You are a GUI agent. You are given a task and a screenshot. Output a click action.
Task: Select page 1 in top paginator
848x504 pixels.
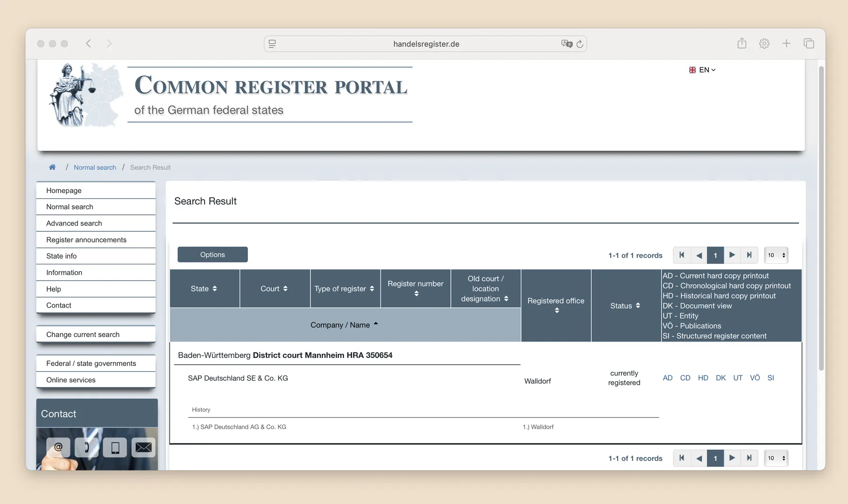(715, 255)
